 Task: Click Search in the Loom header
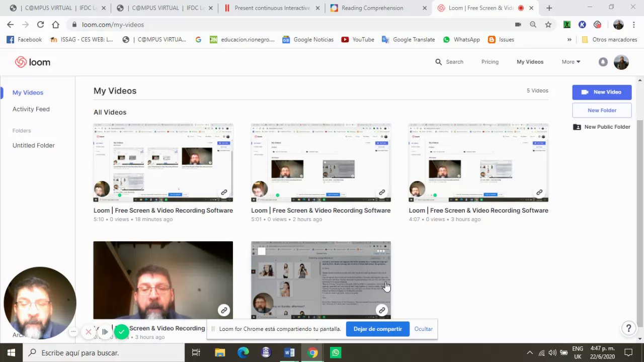tap(449, 62)
